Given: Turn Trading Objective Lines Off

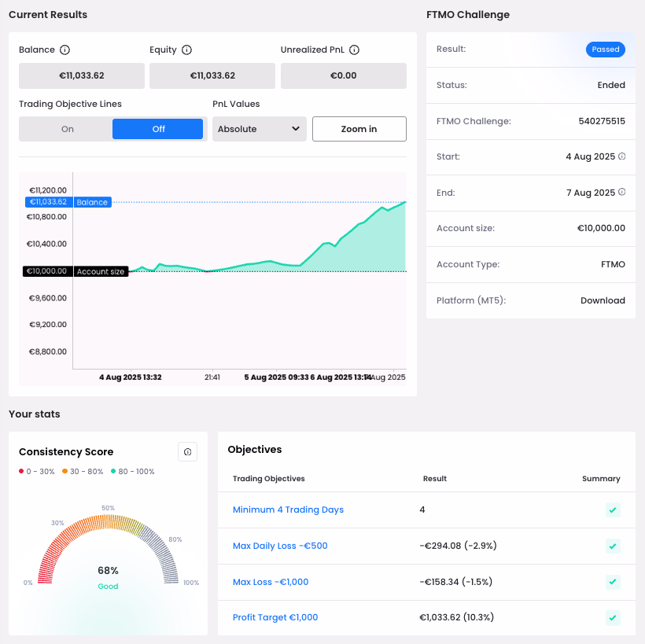Looking at the screenshot, I should point(158,129).
